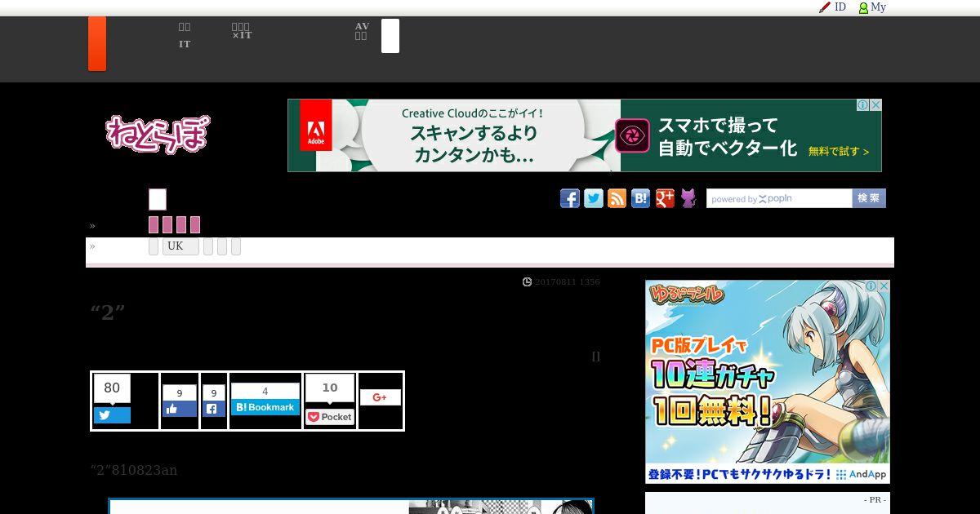Close the Adobe banner ad
Screen dimensions: 980x514
875,105
